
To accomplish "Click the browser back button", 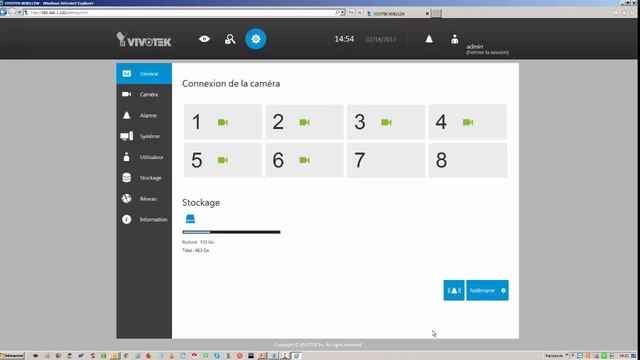I will 4,12.
